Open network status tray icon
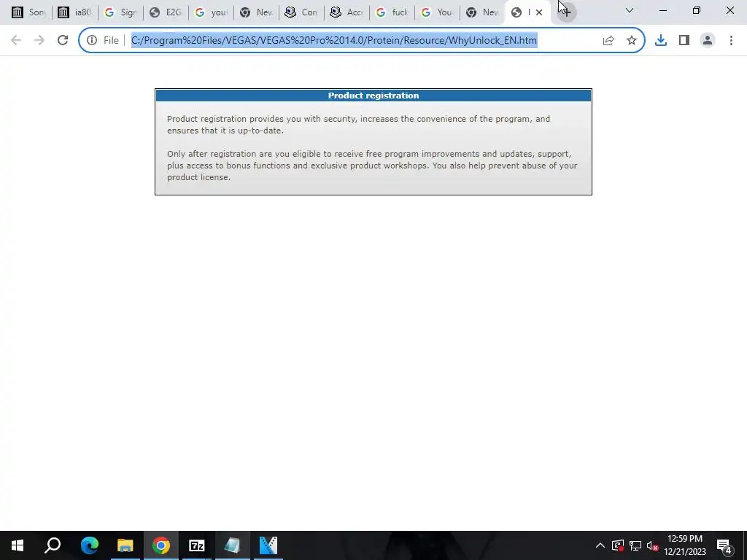The height and width of the screenshot is (560, 747). tap(635, 545)
